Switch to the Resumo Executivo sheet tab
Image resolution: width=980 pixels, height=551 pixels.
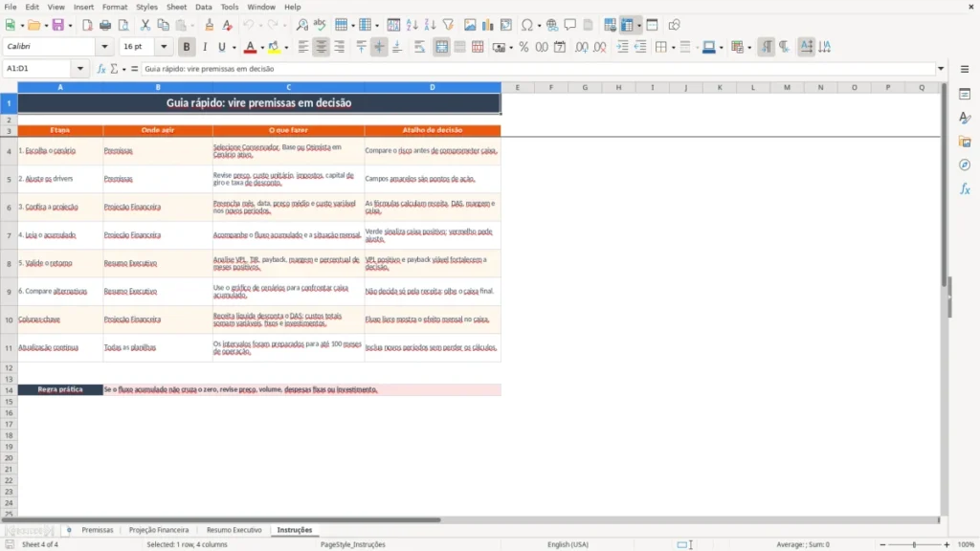point(234,530)
